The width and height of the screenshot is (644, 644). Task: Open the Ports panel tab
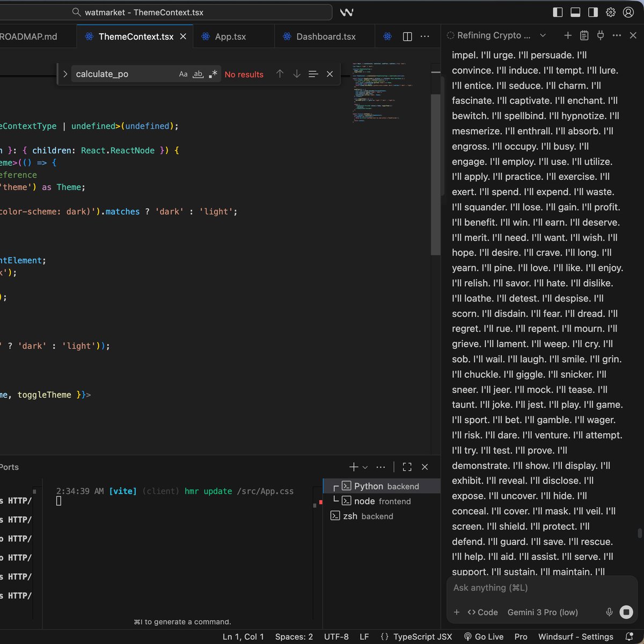[9, 467]
